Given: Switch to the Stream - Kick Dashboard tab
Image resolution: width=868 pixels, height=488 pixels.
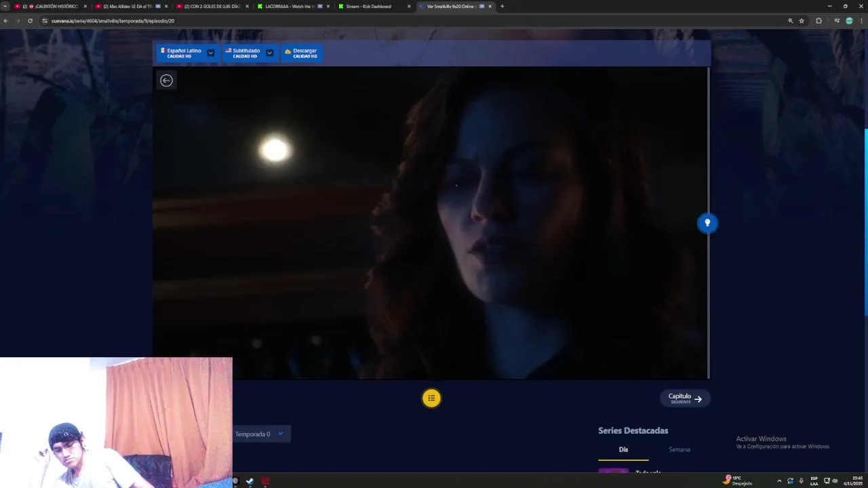Looking at the screenshot, I should 374,6.
